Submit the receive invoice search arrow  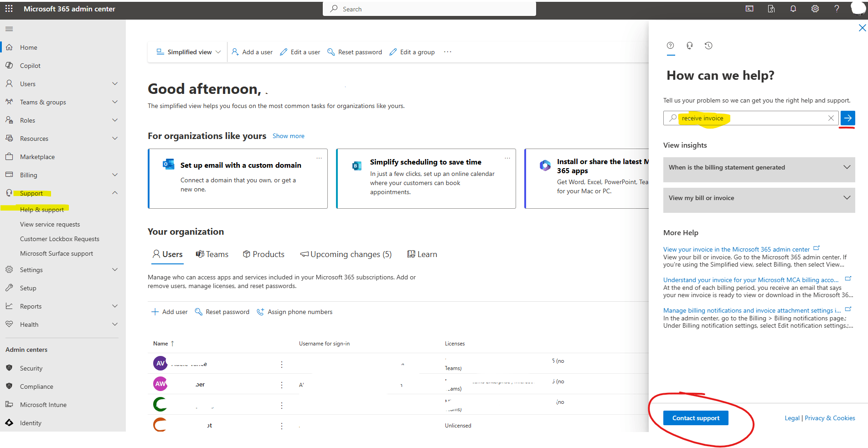click(847, 118)
